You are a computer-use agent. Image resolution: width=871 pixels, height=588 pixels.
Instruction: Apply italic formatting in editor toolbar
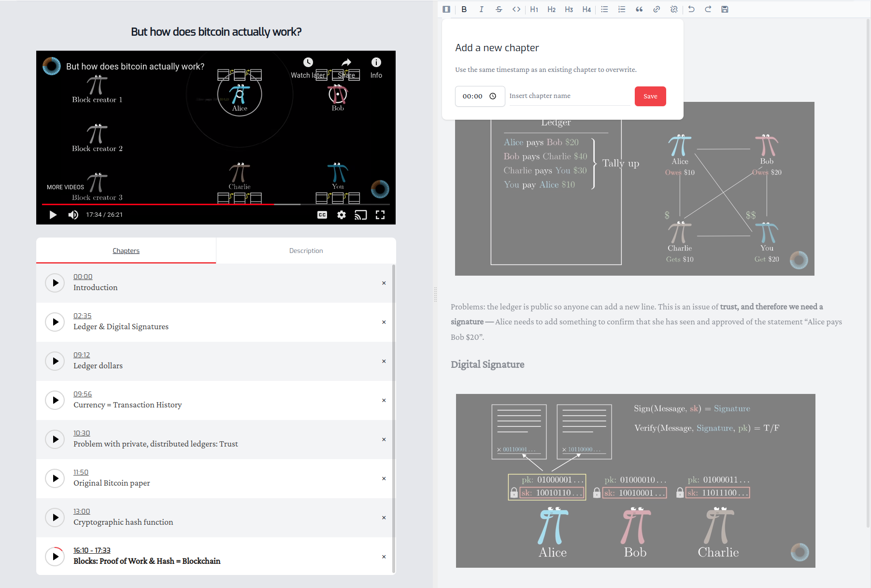[x=482, y=9]
